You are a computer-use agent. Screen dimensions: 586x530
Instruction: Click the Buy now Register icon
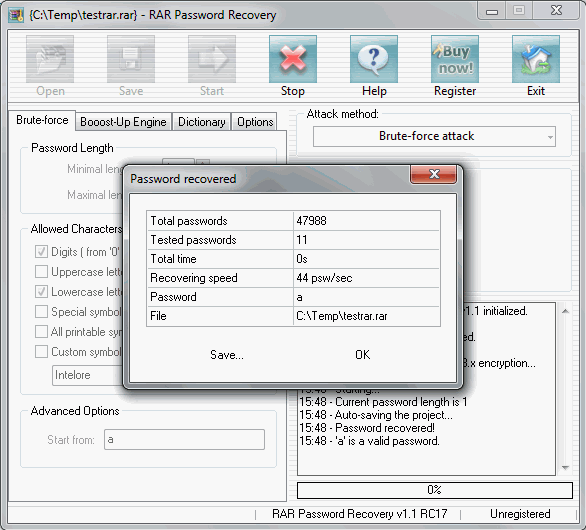coord(455,59)
